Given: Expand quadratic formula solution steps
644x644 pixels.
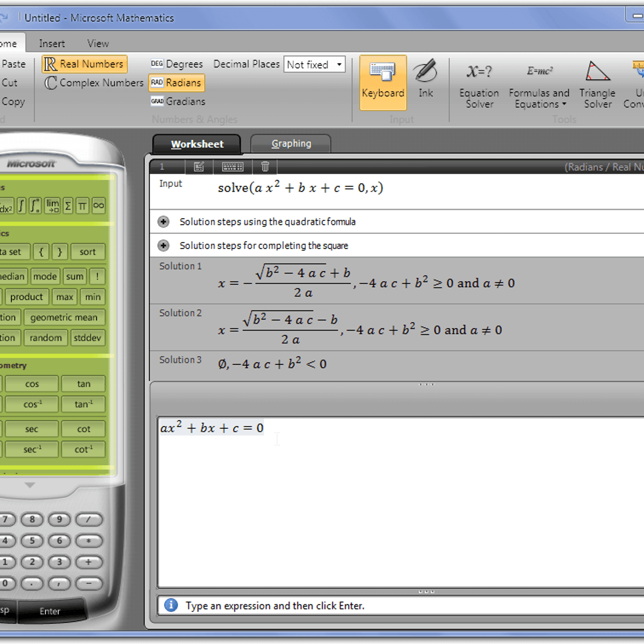Looking at the screenshot, I should coord(163,222).
